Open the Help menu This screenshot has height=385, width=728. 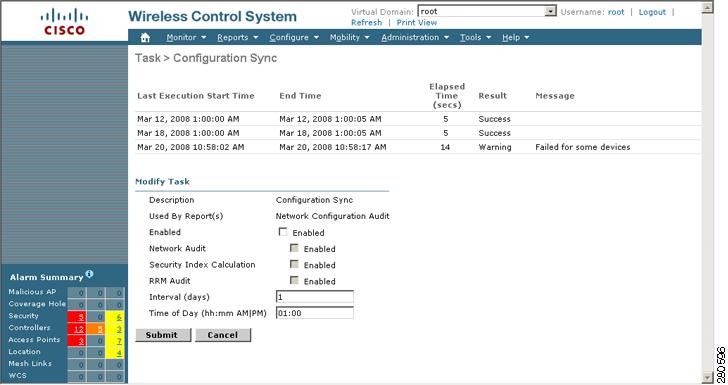click(515, 38)
